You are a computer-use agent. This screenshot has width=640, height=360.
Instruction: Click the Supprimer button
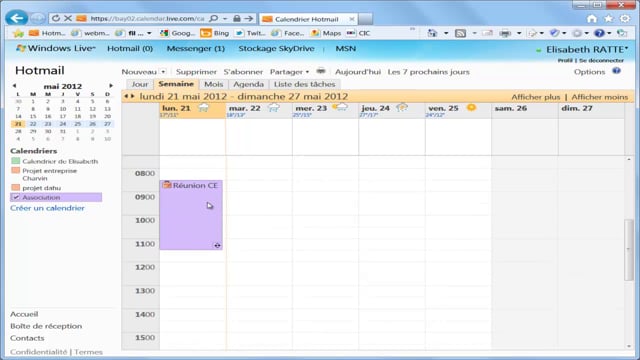tap(196, 72)
